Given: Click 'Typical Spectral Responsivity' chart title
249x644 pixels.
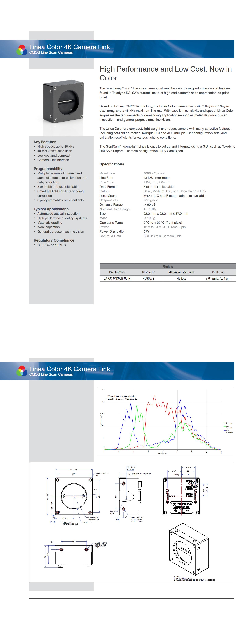Looking at the screenshot, I should tap(122, 396).
